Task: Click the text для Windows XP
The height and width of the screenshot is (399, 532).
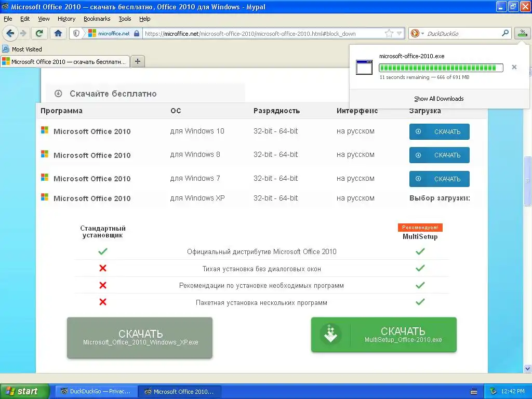Action: pos(197,198)
